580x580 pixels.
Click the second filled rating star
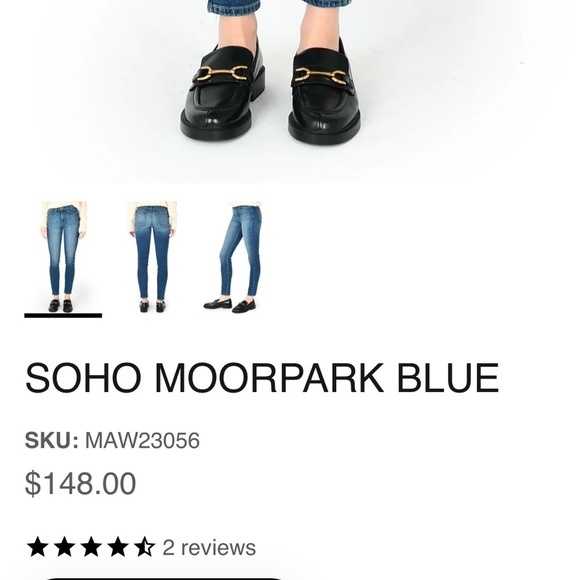(x=64, y=547)
